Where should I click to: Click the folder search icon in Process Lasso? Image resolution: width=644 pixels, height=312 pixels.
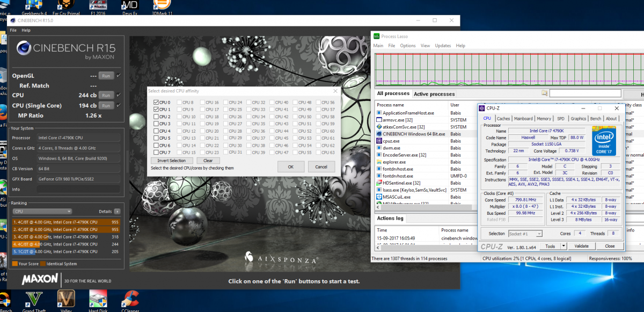pos(544,93)
